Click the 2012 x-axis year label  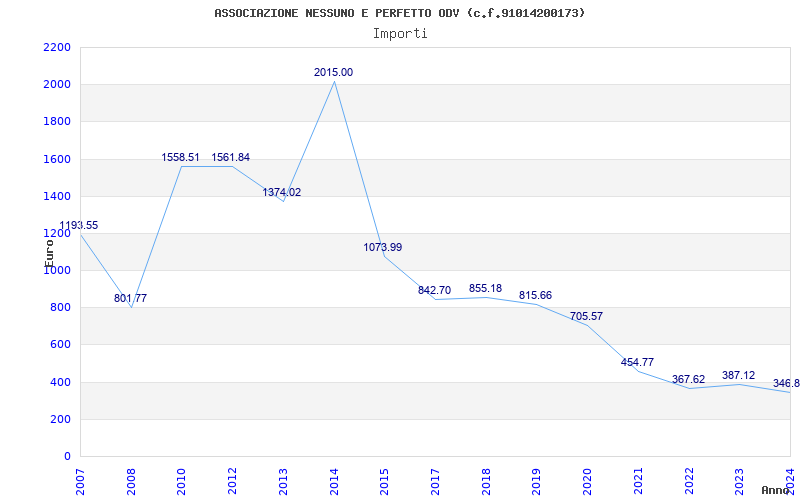233,481
